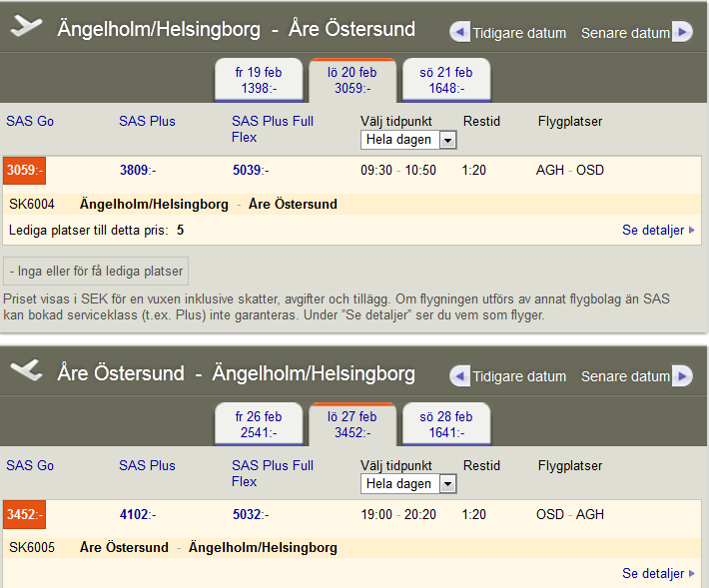709x588 pixels.
Task: Click the landing airplane icon in the return header
Action: [x=27, y=371]
